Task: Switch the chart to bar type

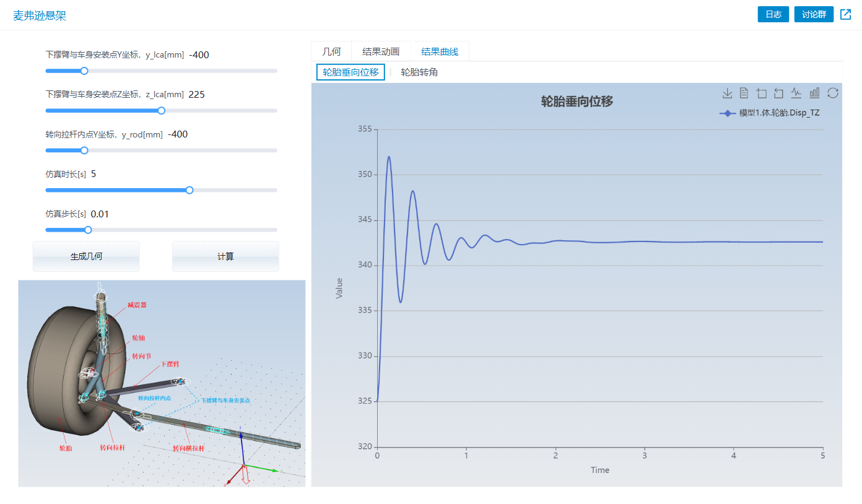Action: pos(814,93)
